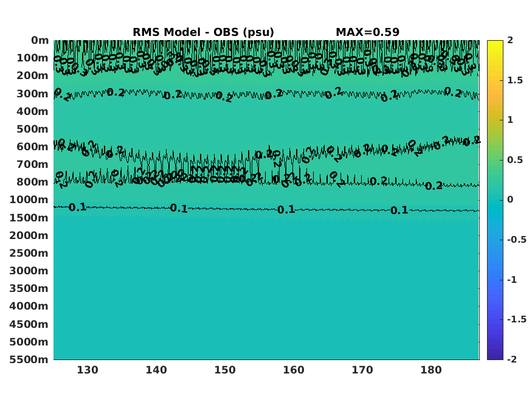Select the '160' longitude tick label
532x399 pixels.
(294, 370)
